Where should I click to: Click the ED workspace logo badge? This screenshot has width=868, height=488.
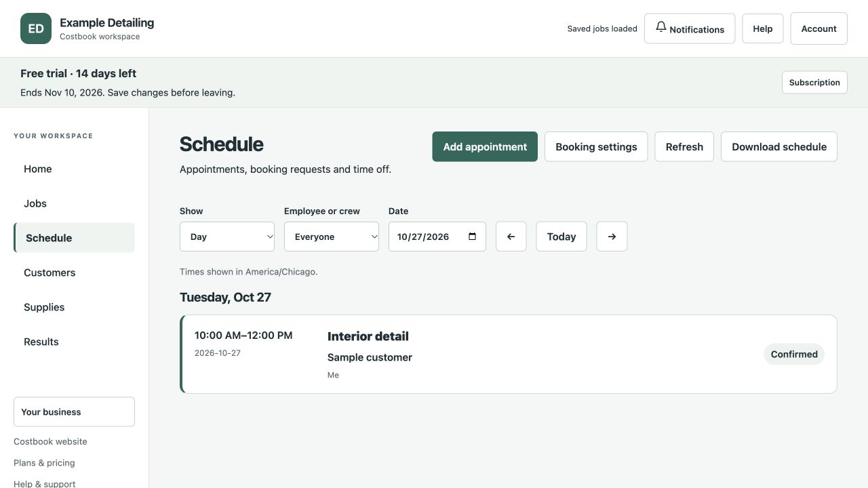36,28
